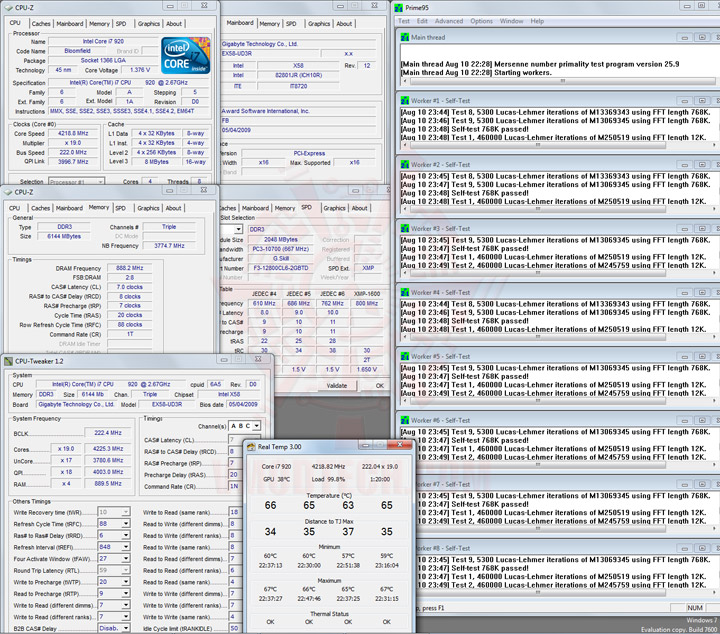Click the Main thread window icon
The height and width of the screenshot is (634, 720).
(404, 37)
